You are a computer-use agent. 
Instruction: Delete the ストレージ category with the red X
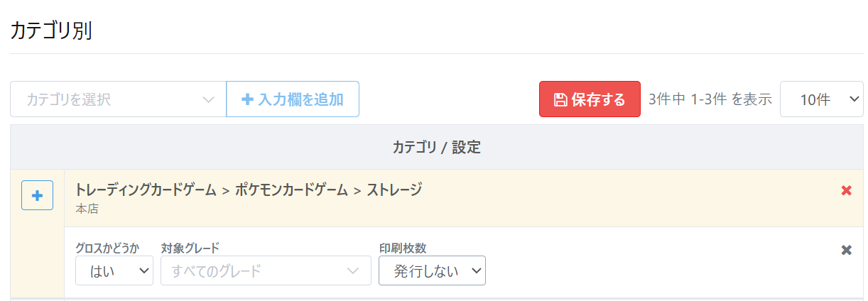pyautogui.click(x=846, y=190)
